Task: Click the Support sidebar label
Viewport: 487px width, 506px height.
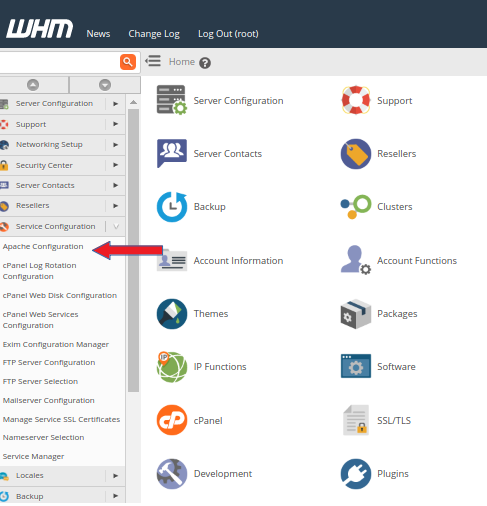Action: (31, 124)
